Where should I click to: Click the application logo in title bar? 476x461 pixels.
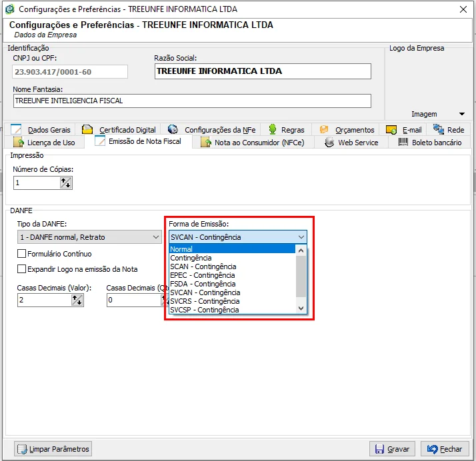10,9
